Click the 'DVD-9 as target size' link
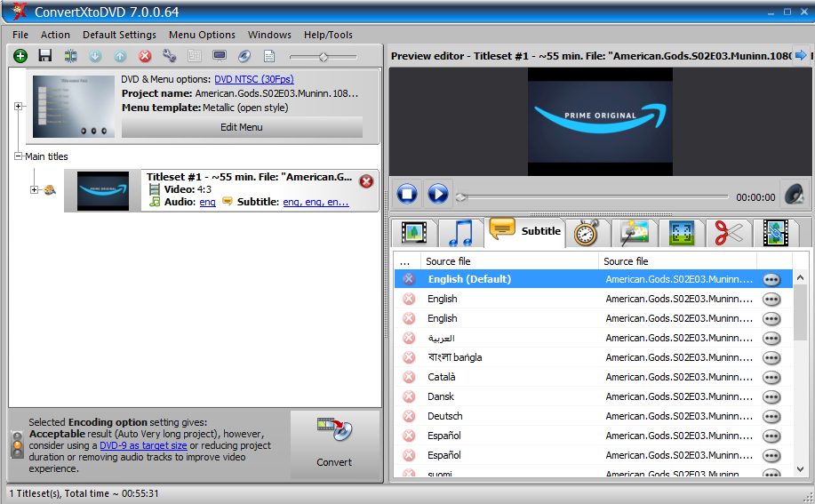Screen dimensions: 815x504 143,445
